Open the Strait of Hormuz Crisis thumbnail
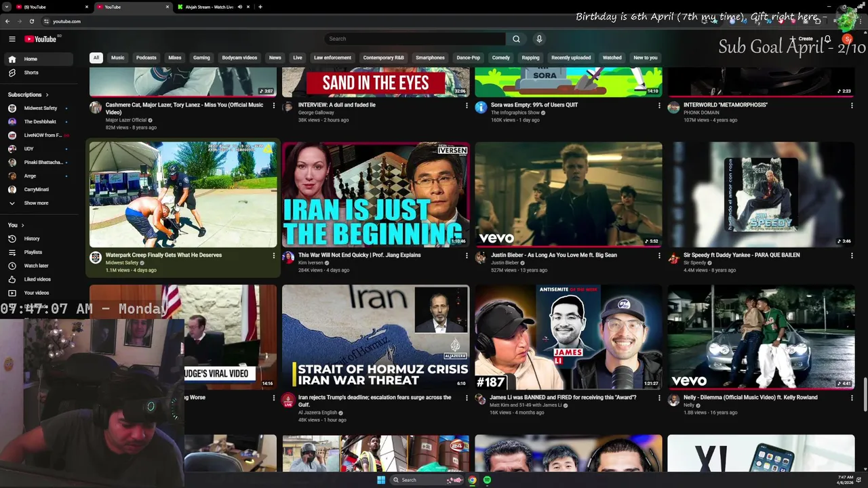This screenshot has width=868, height=488. [x=376, y=337]
